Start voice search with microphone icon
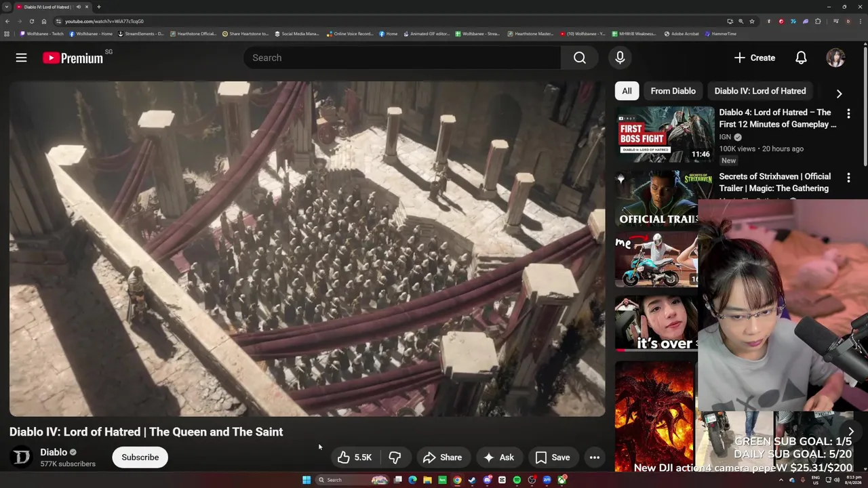The width and height of the screenshot is (868, 488). 620,58
